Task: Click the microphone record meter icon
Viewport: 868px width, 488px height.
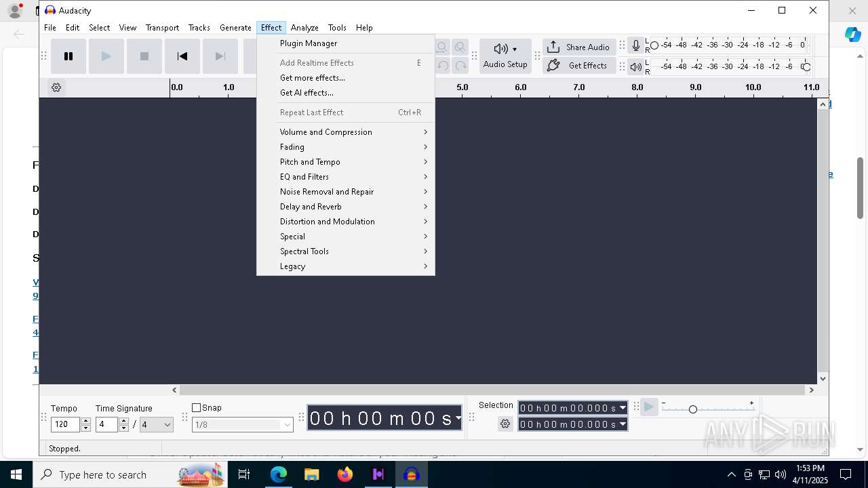Action: [x=635, y=46]
